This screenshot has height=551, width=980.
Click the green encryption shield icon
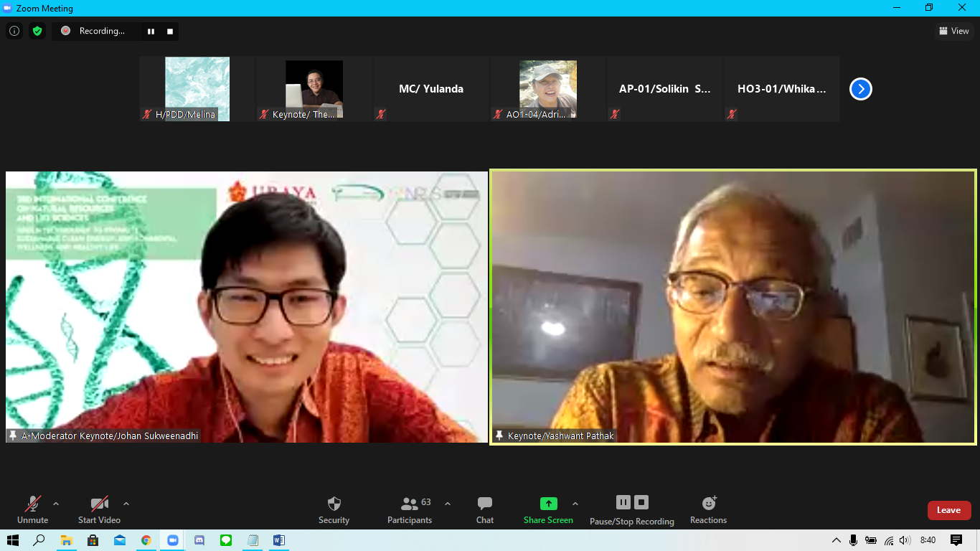pyautogui.click(x=37, y=31)
